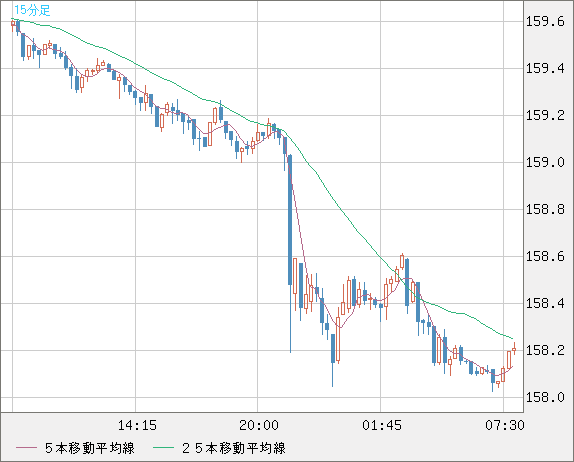Click the purple 5-period moving average legend line
Image resolution: width=574 pixels, height=462 pixels.
point(27,448)
